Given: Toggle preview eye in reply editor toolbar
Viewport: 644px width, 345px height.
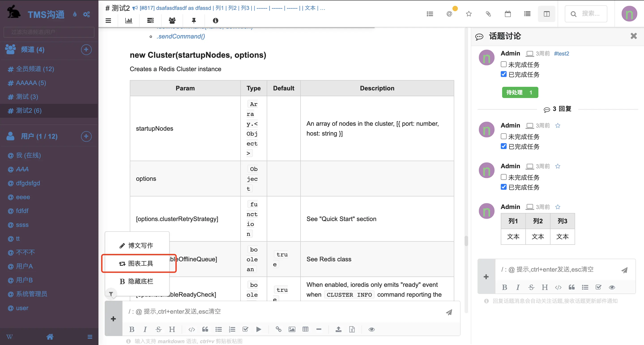Looking at the screenshot, I should [612, 287].
